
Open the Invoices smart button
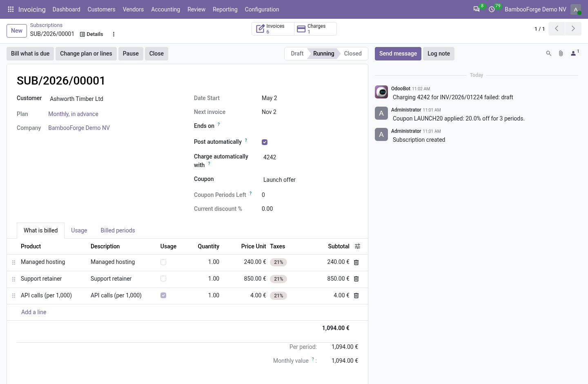coord(273,29)
